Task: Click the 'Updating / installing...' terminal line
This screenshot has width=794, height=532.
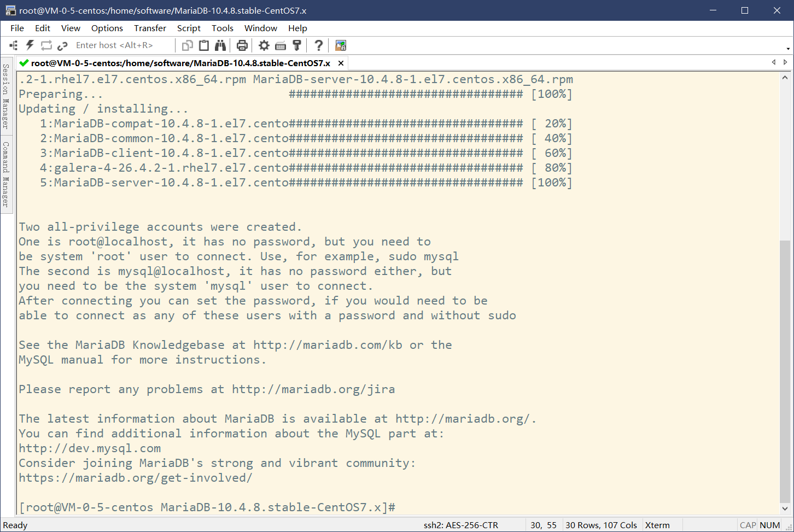Action: [104, 109]
